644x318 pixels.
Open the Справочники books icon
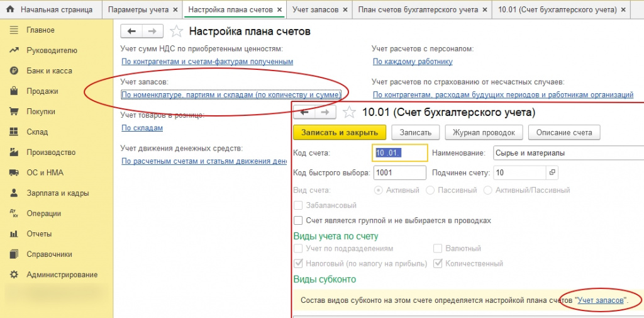coord(14,254)
